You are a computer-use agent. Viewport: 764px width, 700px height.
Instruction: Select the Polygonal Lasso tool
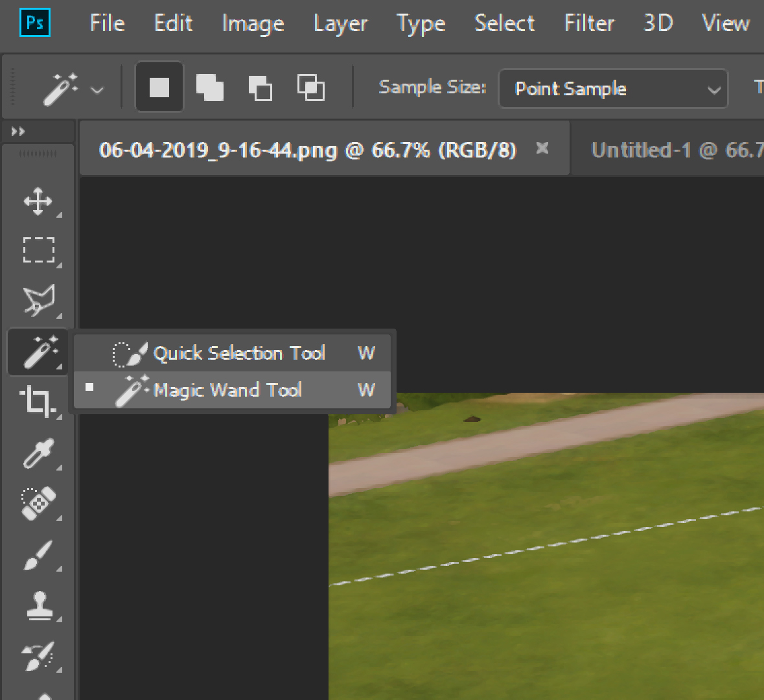(38, 300)
